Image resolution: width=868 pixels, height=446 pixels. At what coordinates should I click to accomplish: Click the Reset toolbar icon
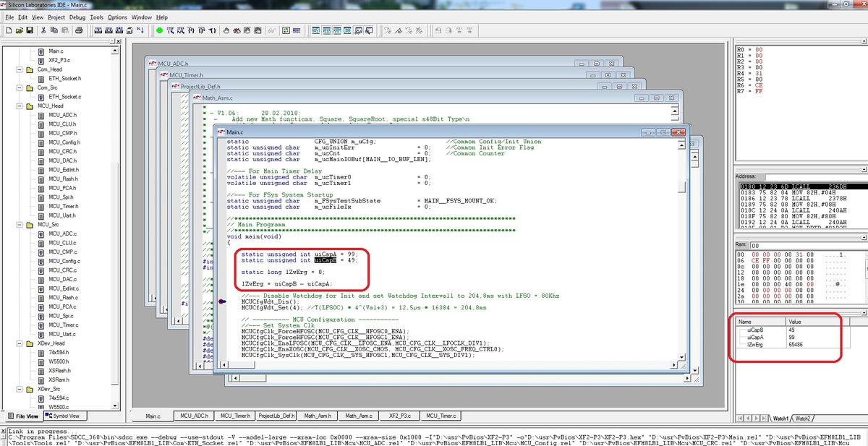pyautogui.click(x=297, y=30)
